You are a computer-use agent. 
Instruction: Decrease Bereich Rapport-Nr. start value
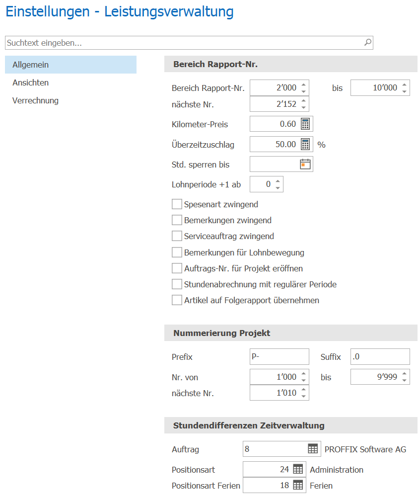(303, 91)
